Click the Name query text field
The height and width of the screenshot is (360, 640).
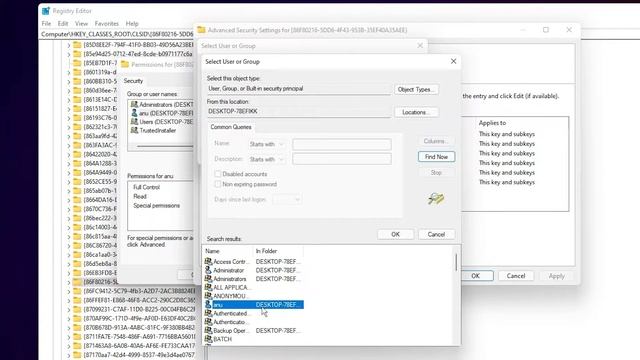[x=342, y=144]
